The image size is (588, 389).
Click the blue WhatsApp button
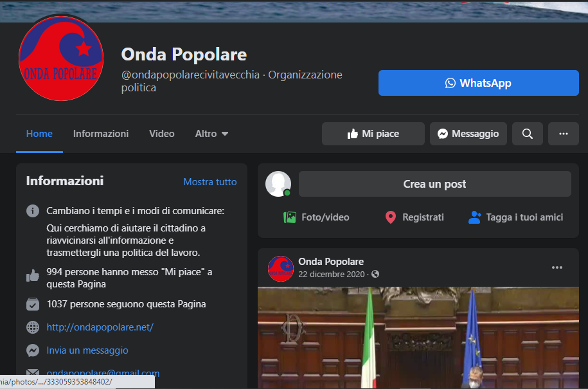479,83
